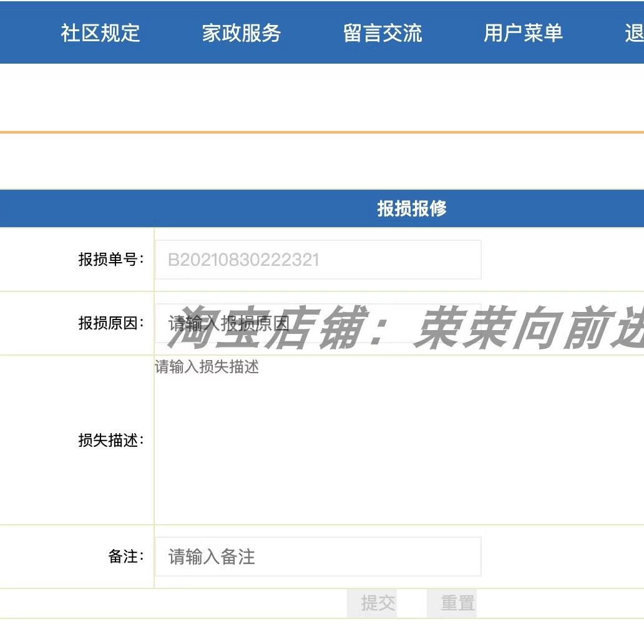Click the 备注 input field

[318, 557]
